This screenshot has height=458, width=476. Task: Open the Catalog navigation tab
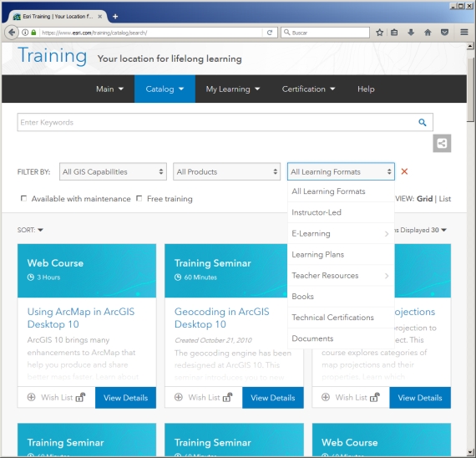(165, 89)
